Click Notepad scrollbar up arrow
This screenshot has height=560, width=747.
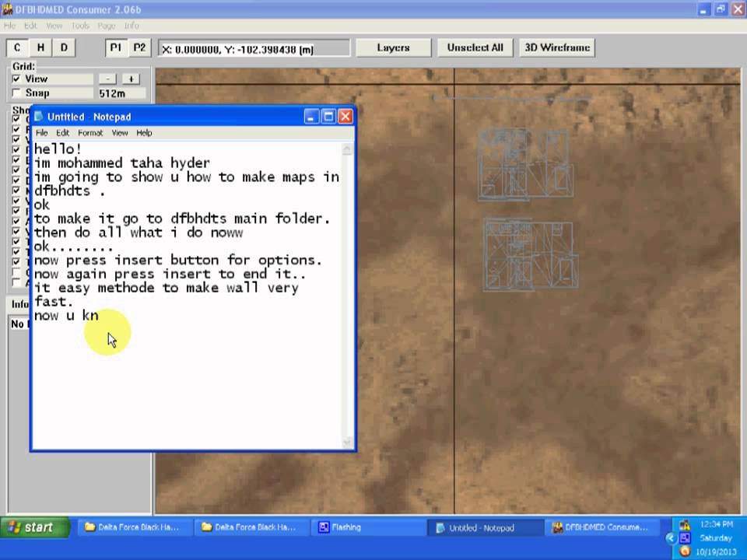click(x=347, y=149)
